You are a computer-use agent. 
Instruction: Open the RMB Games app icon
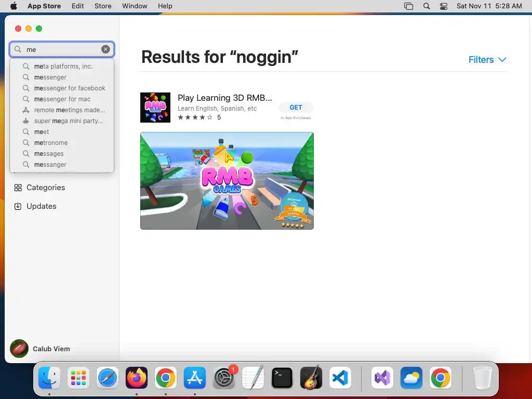click(x=155, y=108)
